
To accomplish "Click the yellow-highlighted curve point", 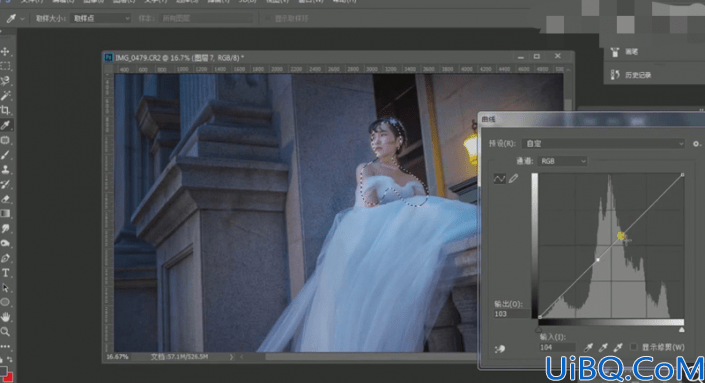I will (620, 236).
